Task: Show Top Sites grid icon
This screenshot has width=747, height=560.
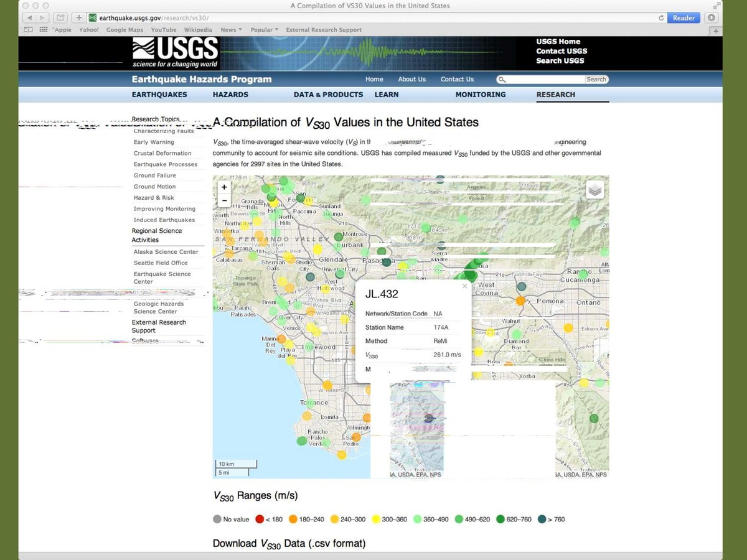Action: point(44,30)
